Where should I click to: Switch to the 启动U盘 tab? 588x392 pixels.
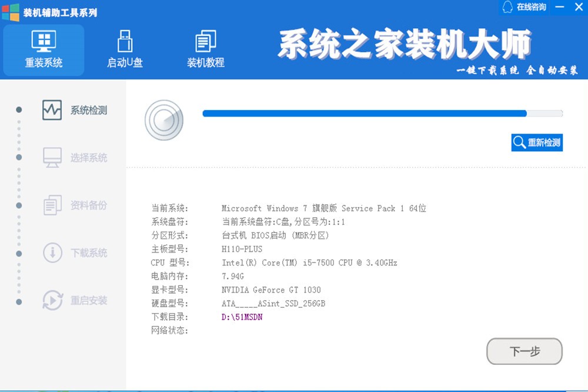pyautogui.click(x=125, y=50)
